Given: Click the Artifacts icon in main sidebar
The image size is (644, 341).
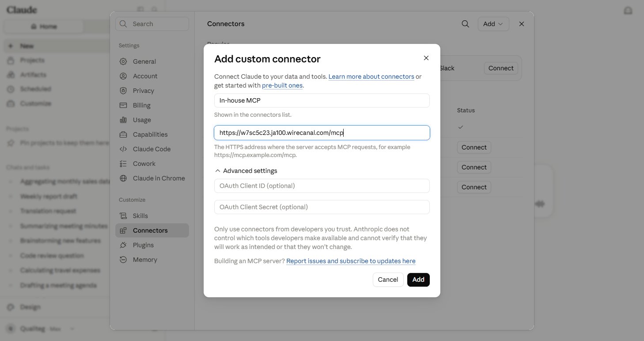Looking at the screenshot, I should (x=11, y=75).
